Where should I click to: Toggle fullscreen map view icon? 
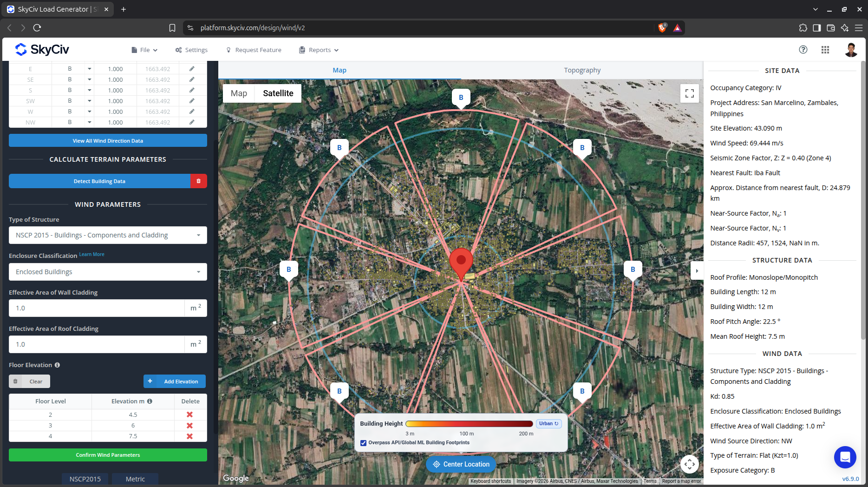[x=690, y=93]
